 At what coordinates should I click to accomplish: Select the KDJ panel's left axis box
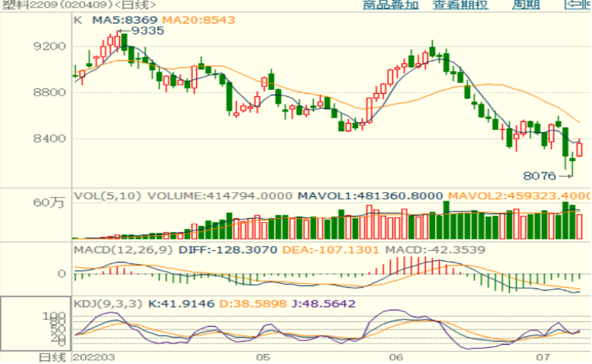[36, 323]
